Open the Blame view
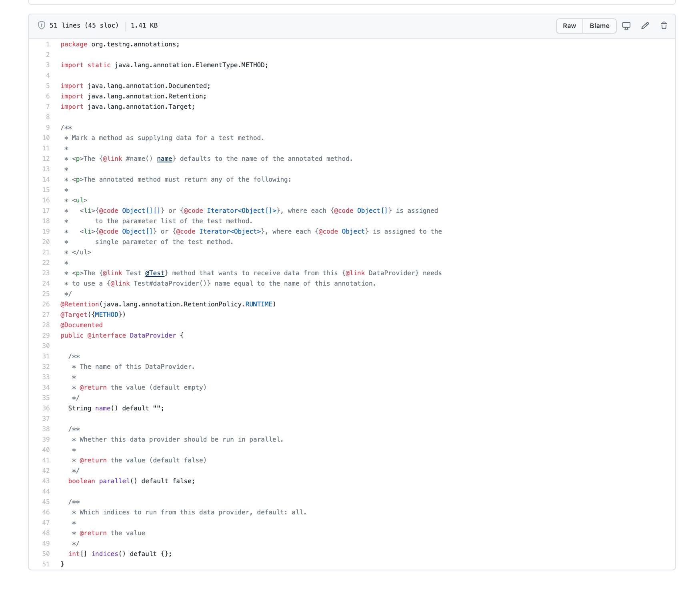 tap(599, 26)
